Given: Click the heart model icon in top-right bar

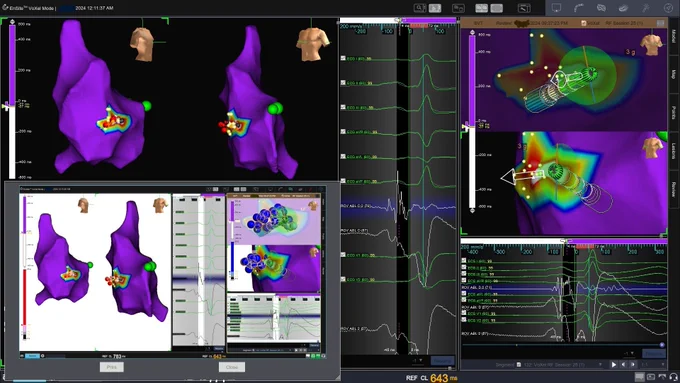Looking at the screenshot, I should point(601,8).
